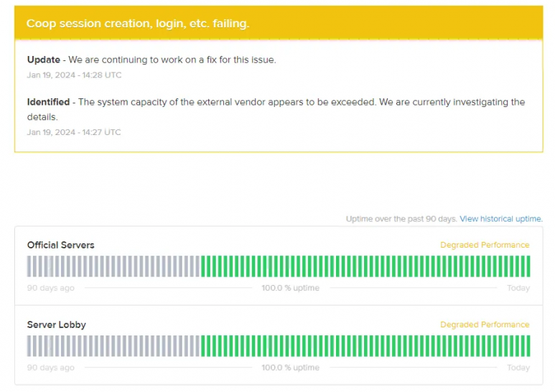Select today's rightmost bar in Server Lobby

click(528, 346)
